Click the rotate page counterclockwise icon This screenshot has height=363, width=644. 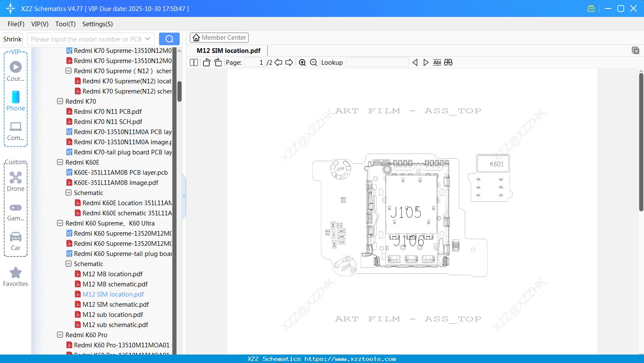pos(206,62)
